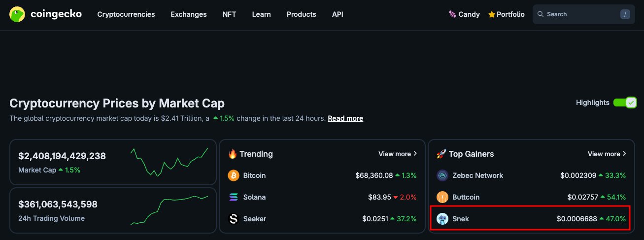Follow the Read more link

pos(345,118)
